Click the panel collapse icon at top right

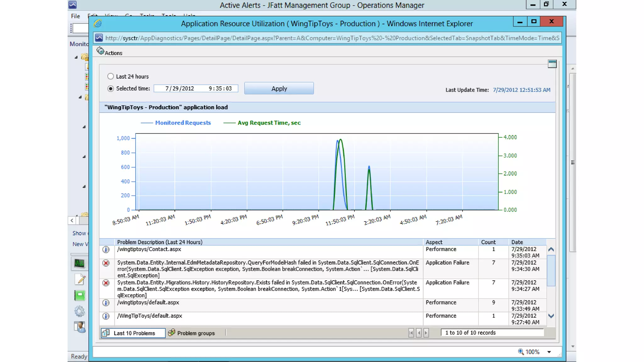pos(552,64)
